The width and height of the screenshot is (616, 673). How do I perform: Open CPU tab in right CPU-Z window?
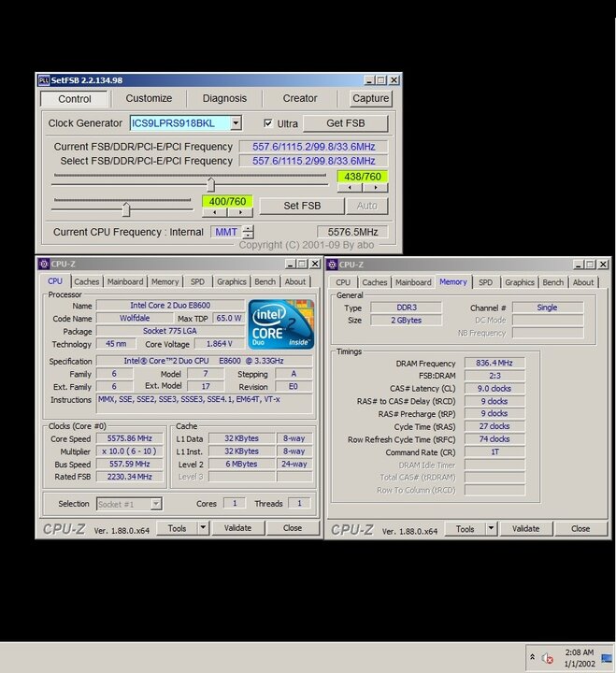point(343,282)
